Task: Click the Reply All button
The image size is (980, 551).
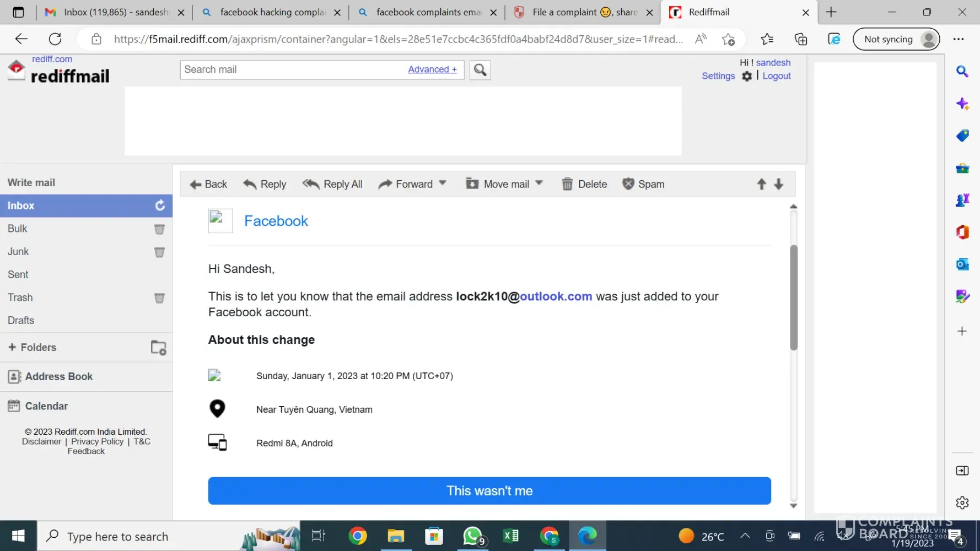Action: coord(332,184)
